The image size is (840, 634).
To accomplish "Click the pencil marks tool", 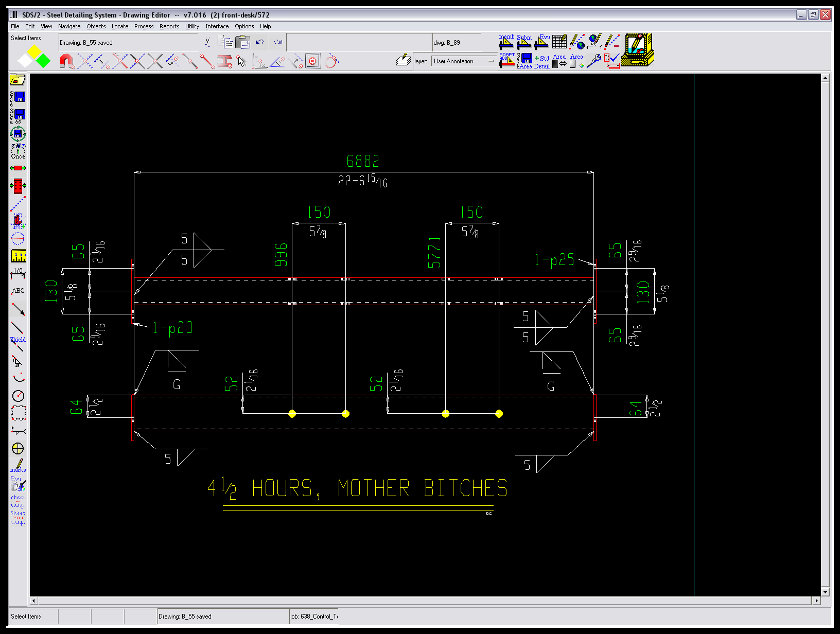I will tap(18, 466).
